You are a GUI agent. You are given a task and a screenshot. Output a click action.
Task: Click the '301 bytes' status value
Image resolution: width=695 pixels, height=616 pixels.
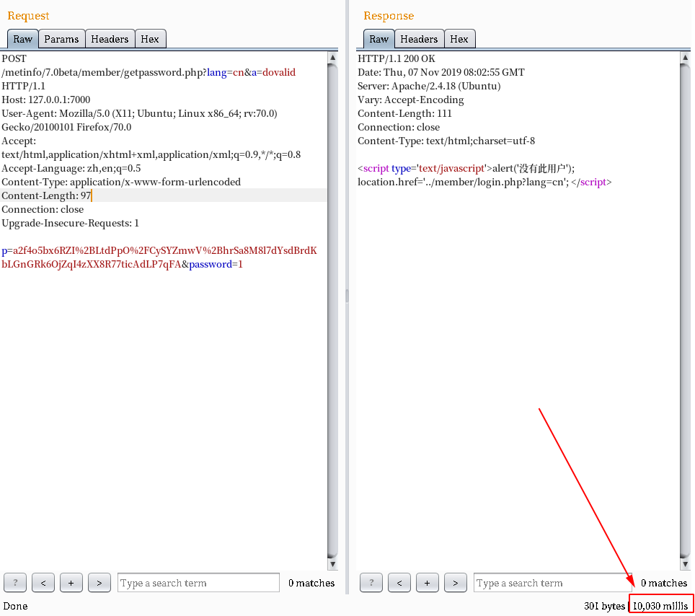point(604,606)
